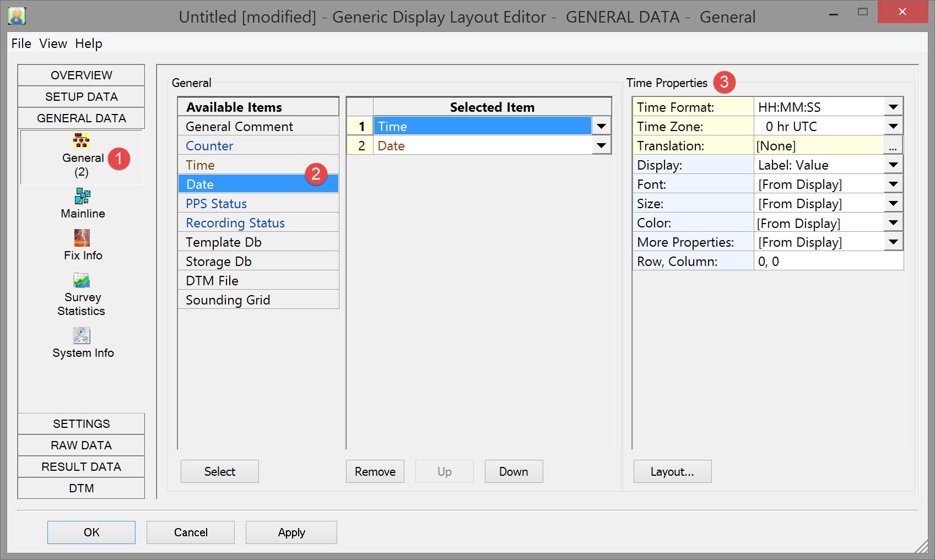Open the Survey Statistics icon
935x560 pixels.
[82, 281]
